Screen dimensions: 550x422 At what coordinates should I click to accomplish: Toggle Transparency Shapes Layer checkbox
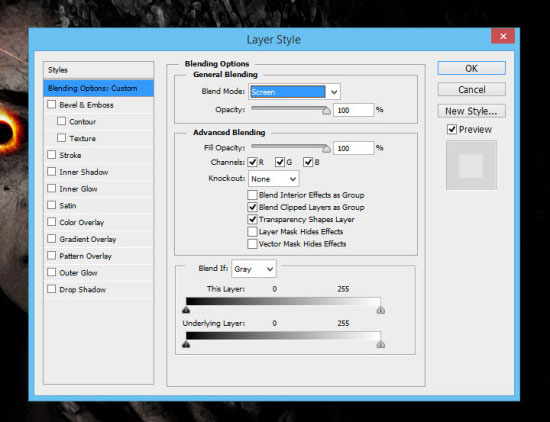tap(252, 219)
